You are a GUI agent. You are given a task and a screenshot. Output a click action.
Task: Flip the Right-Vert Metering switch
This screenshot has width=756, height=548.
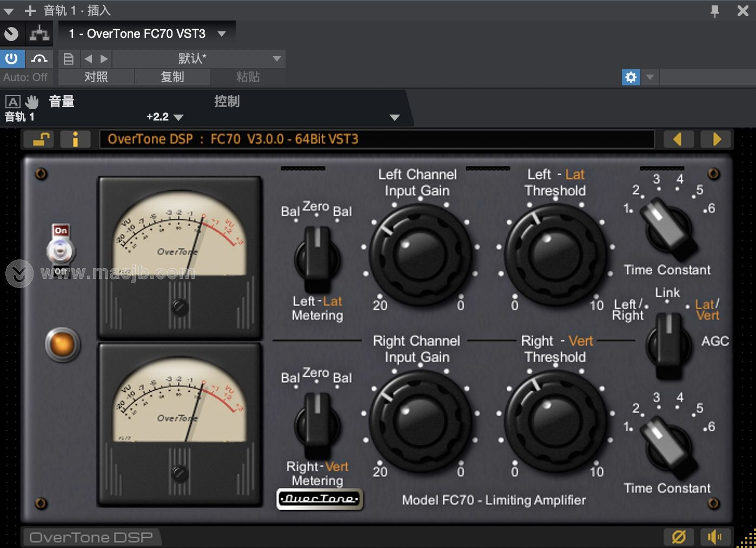coord(317,425)
